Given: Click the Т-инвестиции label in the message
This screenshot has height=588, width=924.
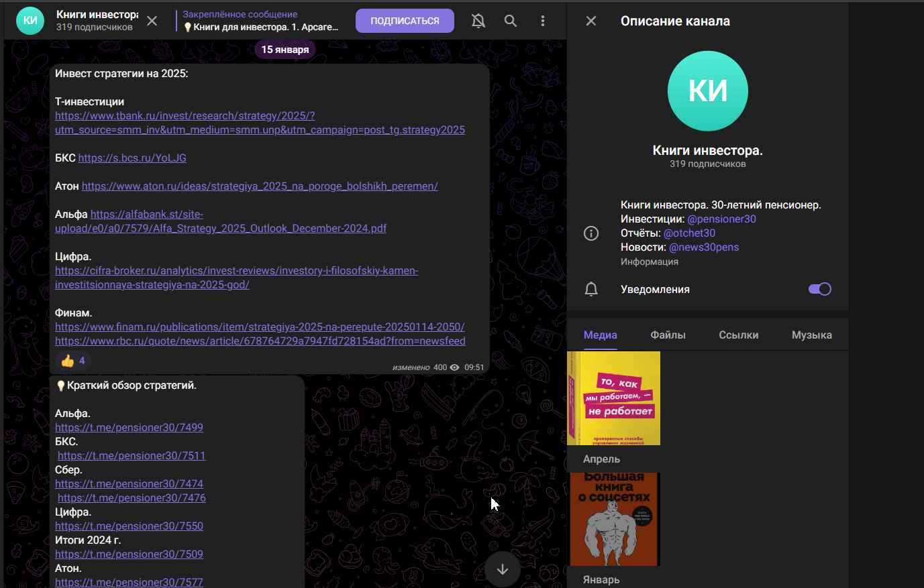Looking at the screenshot, I should pyautogui.click(x=89, y=102).
